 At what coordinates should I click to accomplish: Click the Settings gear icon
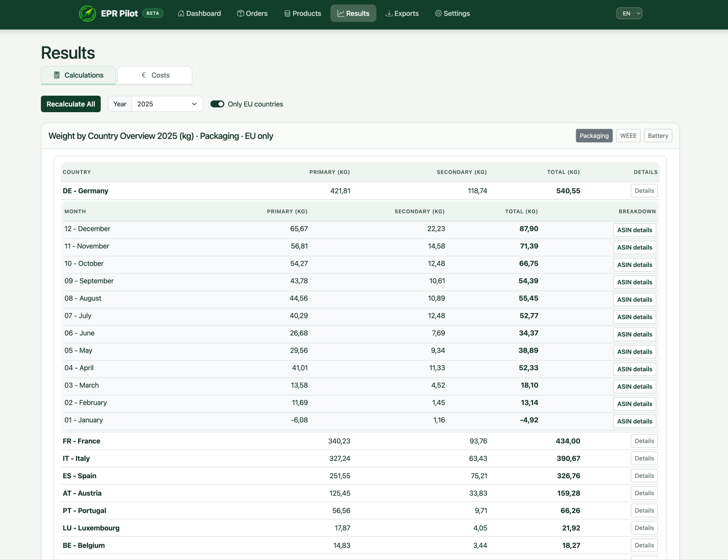point(438,13)
